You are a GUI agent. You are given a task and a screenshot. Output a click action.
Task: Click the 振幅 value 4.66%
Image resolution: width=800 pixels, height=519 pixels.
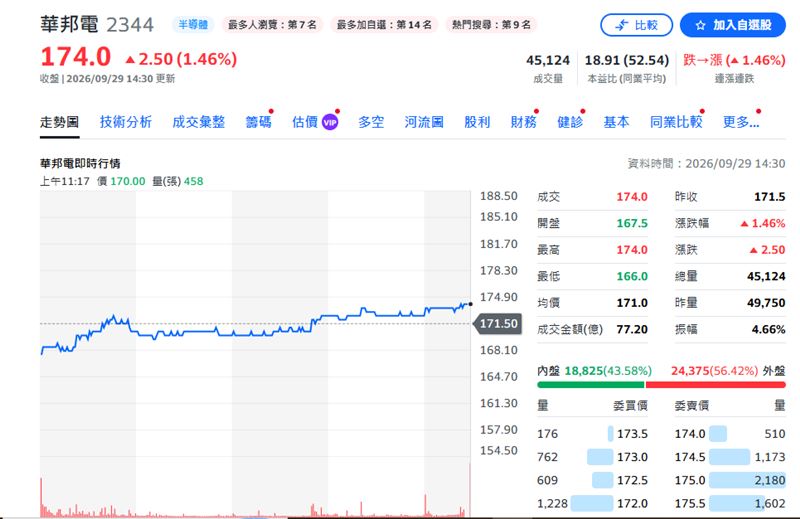pyautogui.click(x=768, y=329)
